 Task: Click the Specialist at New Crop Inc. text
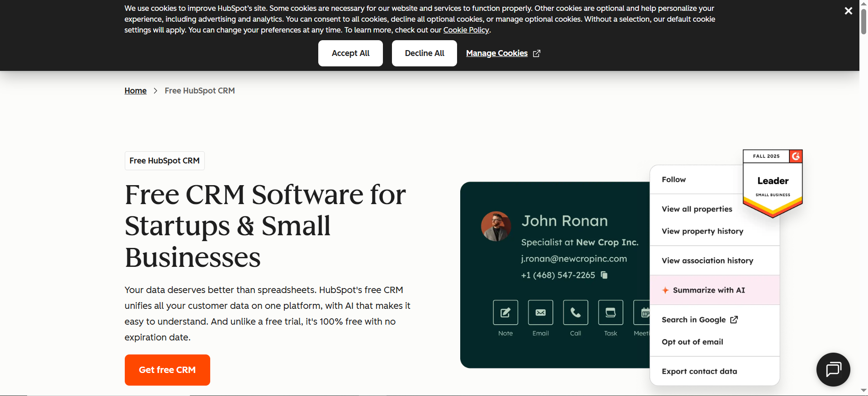(580, 242)
